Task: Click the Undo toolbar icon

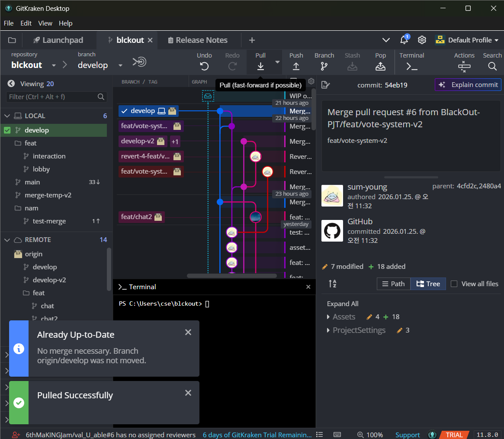Action: (x=204, y=67)
